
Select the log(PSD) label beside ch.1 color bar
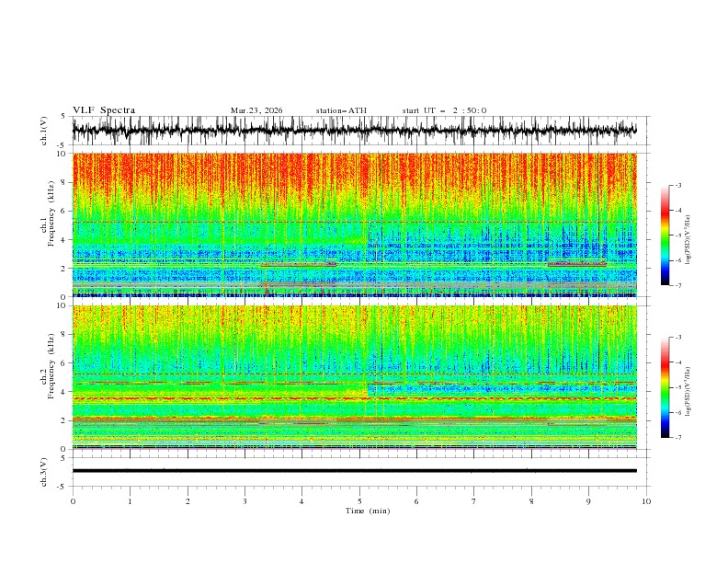[x=688, y=240]
